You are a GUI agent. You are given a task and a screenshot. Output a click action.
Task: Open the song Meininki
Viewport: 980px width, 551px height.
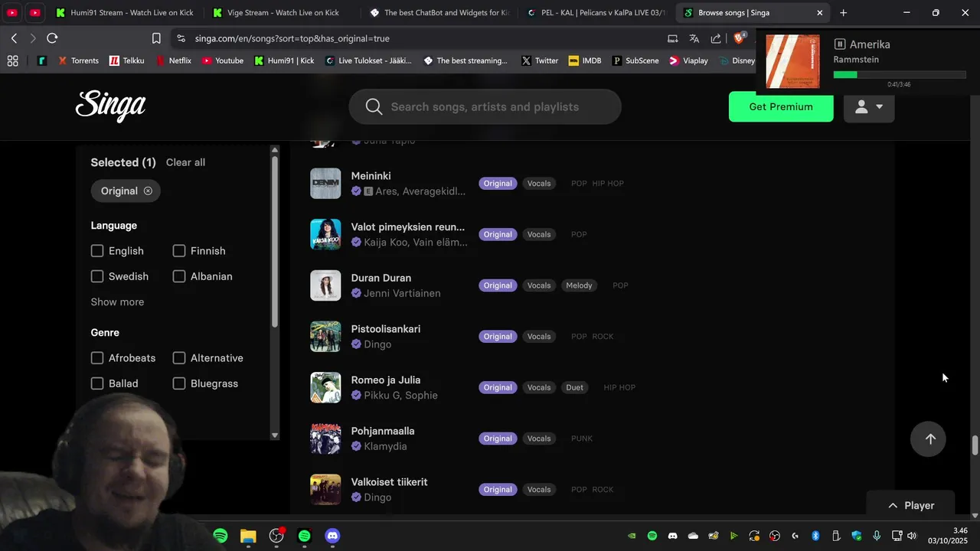[x=371, y=176]
